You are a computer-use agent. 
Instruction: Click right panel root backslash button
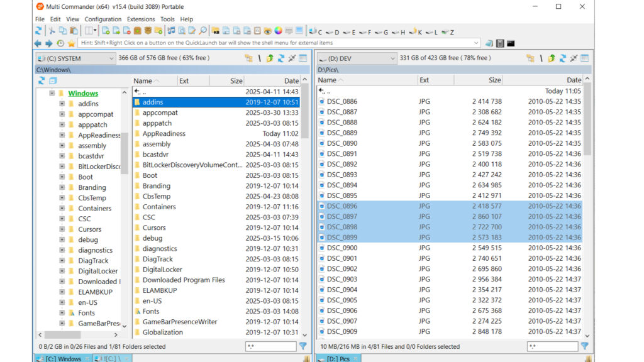point(541,58)
